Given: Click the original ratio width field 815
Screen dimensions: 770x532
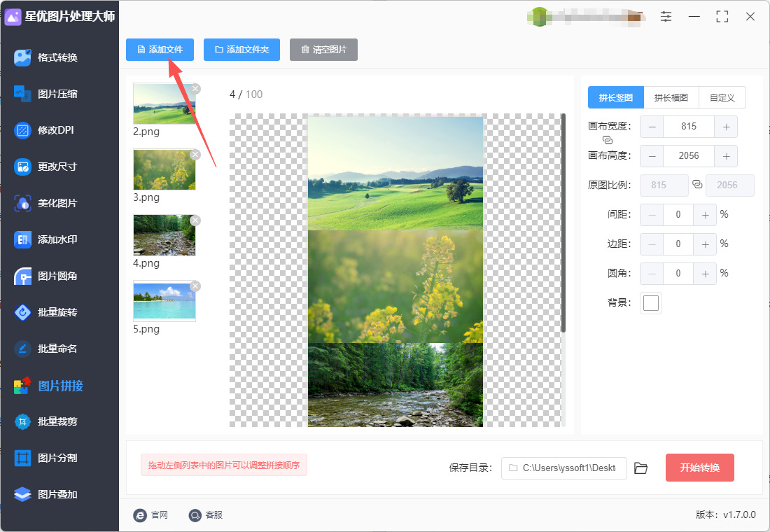Looking at the screenshot, I should 664,185.
